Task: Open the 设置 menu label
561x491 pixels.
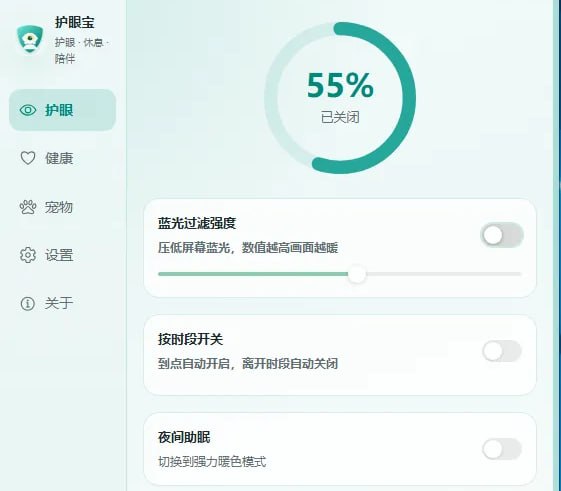Action: tap(59, 256)
